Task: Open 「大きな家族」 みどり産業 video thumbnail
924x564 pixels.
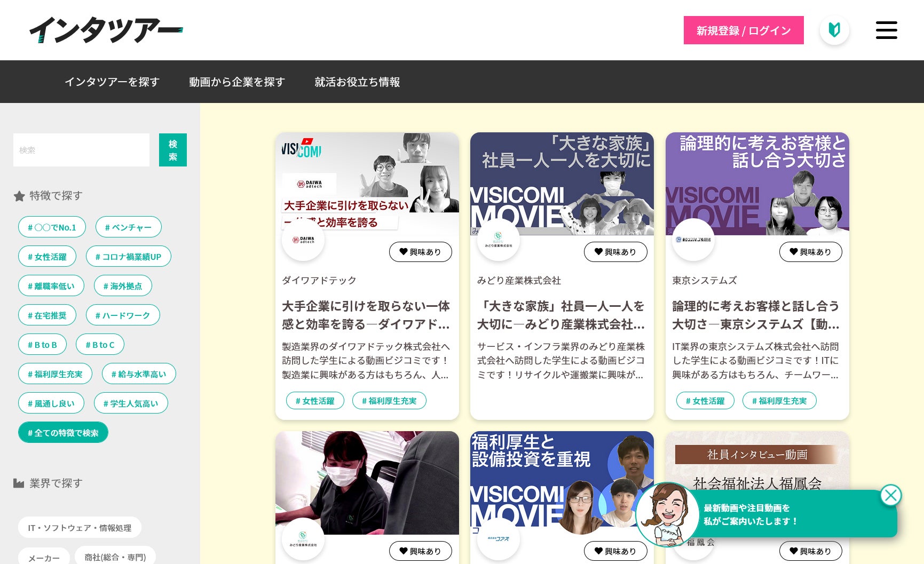Action: pos(562,184)
